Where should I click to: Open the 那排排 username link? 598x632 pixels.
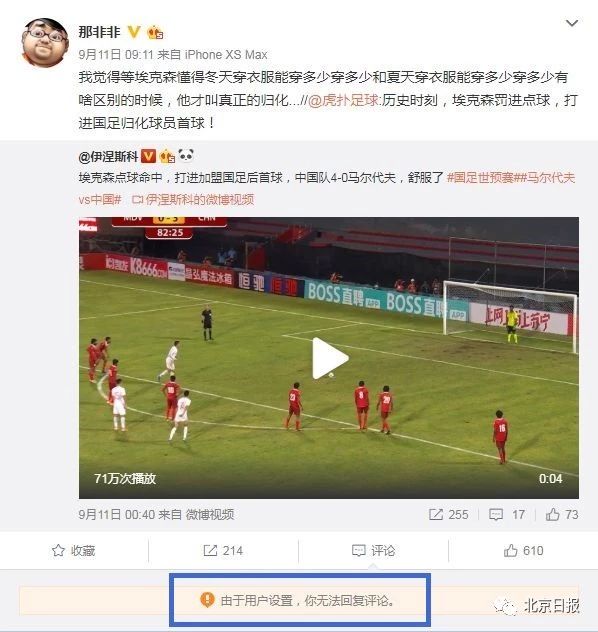point(100,32)
